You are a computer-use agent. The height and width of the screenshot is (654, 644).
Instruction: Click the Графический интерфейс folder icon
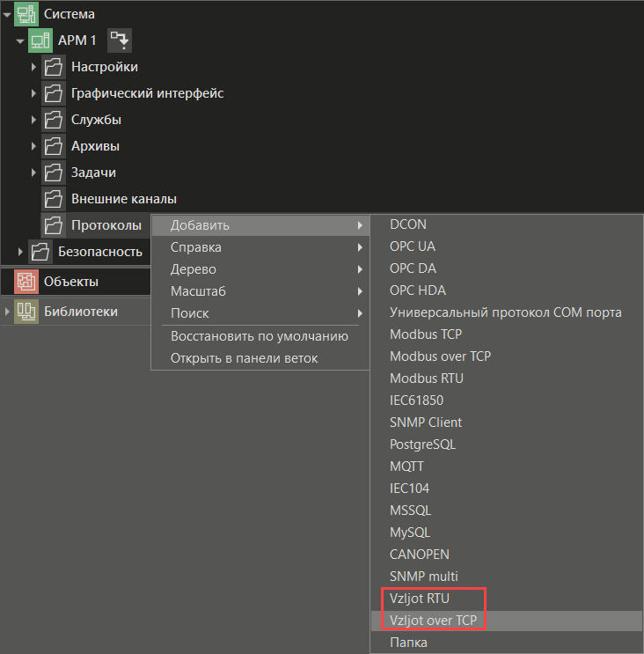pos(54,93)
